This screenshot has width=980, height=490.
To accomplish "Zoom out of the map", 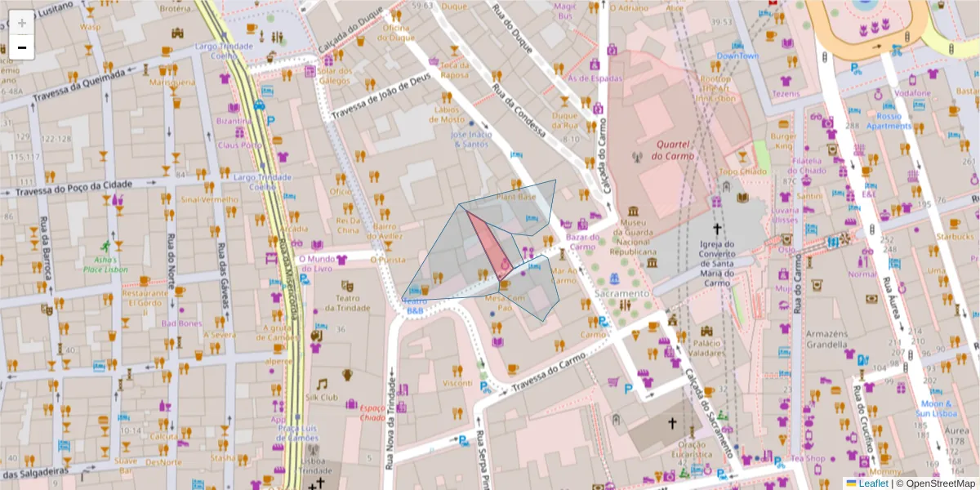I will point(21,47).
